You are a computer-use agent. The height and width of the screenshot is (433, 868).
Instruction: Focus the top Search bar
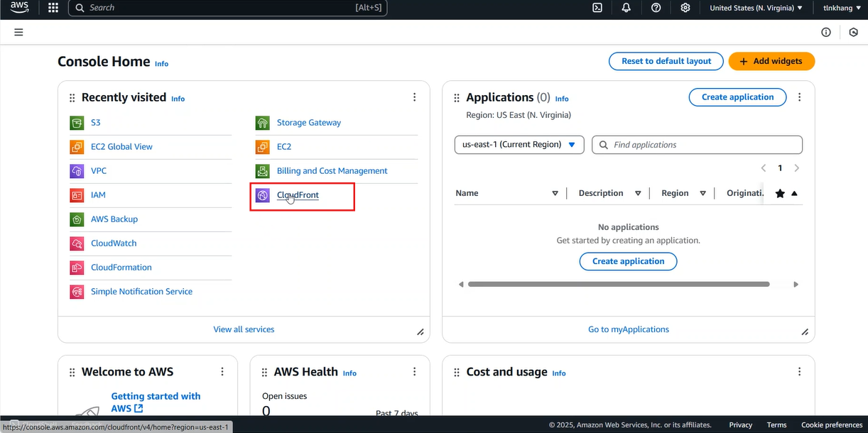coord(227,8)
